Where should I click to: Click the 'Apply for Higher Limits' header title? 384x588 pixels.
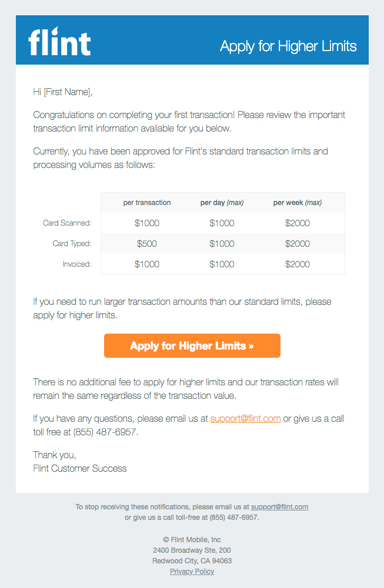click(x=288, y=46)
